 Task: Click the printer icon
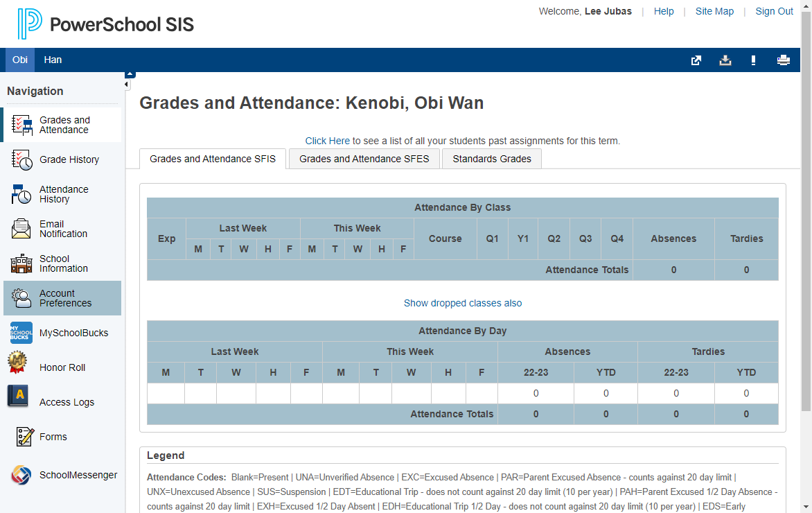[x=783, y=60]
